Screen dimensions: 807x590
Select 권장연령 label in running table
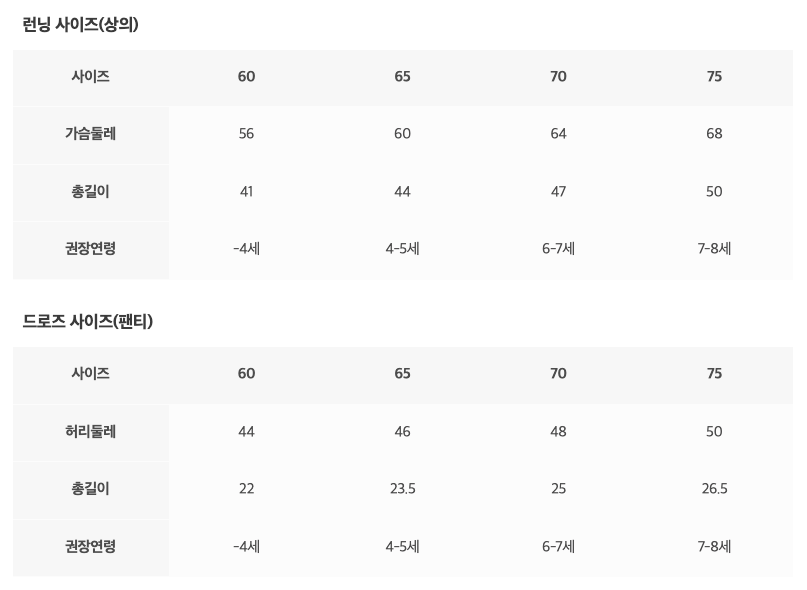[90, 249]
